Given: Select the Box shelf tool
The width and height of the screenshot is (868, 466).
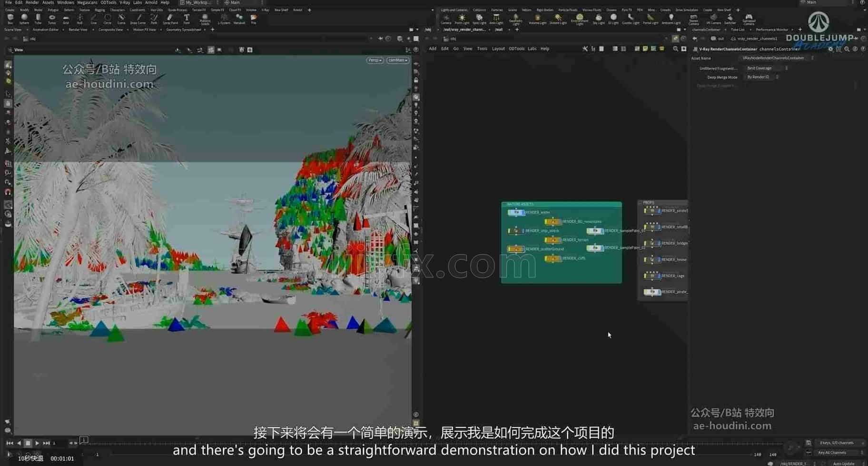Looking at the screenshot, I should point(10,19).
